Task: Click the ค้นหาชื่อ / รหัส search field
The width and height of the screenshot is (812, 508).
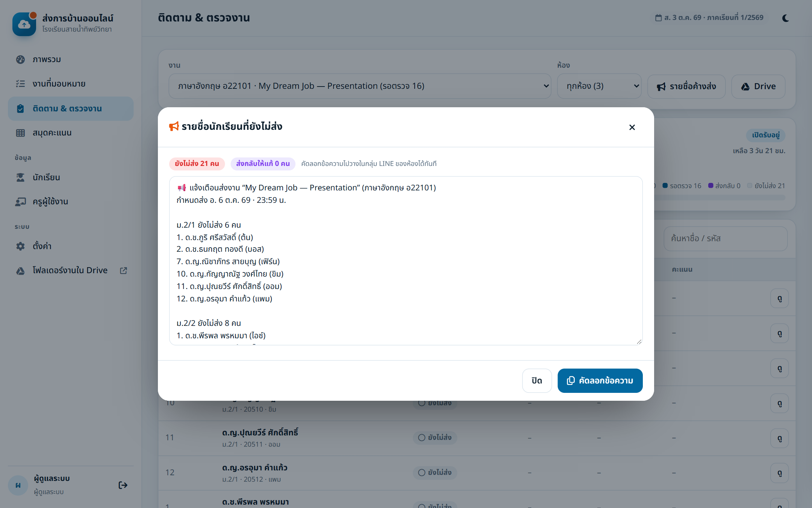Action: pyautogui.click(x=726, y=239)
